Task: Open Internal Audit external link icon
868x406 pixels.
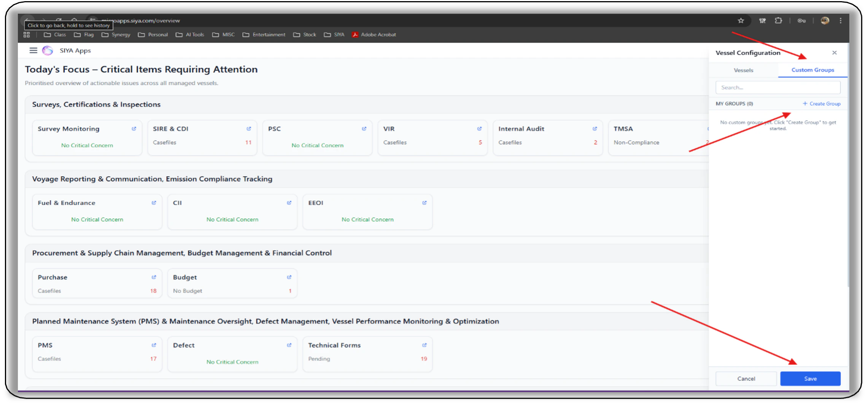Action: 595,129
